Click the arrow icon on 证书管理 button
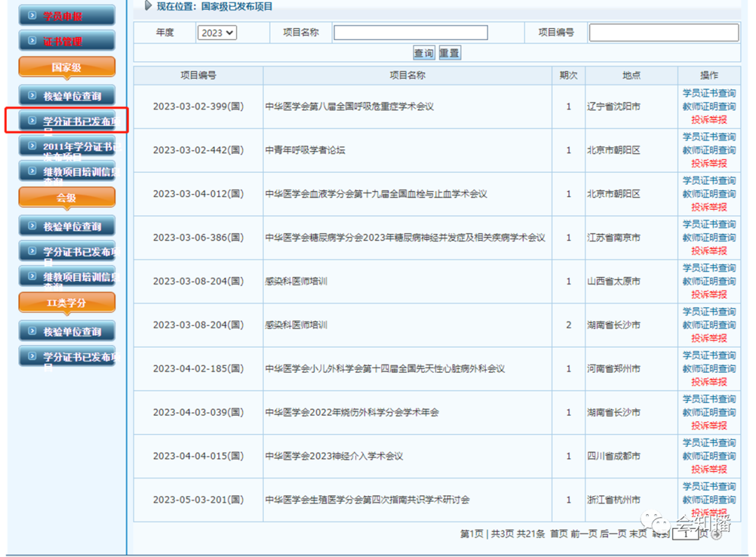Image resolution: width=756 pixels, height=557 pixels. [31, 41]
